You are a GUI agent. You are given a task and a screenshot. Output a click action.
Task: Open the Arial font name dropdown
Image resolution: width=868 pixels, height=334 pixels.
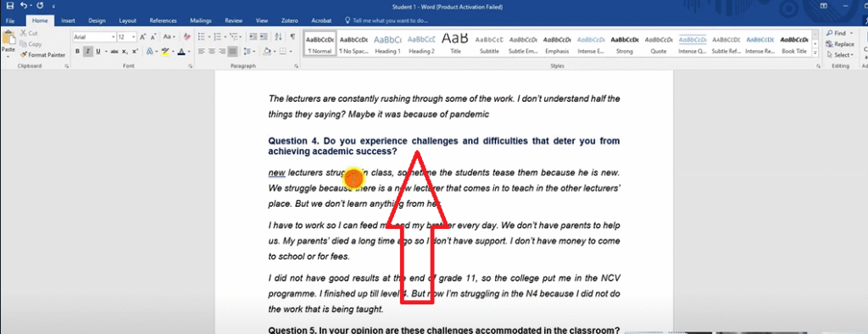95,37
